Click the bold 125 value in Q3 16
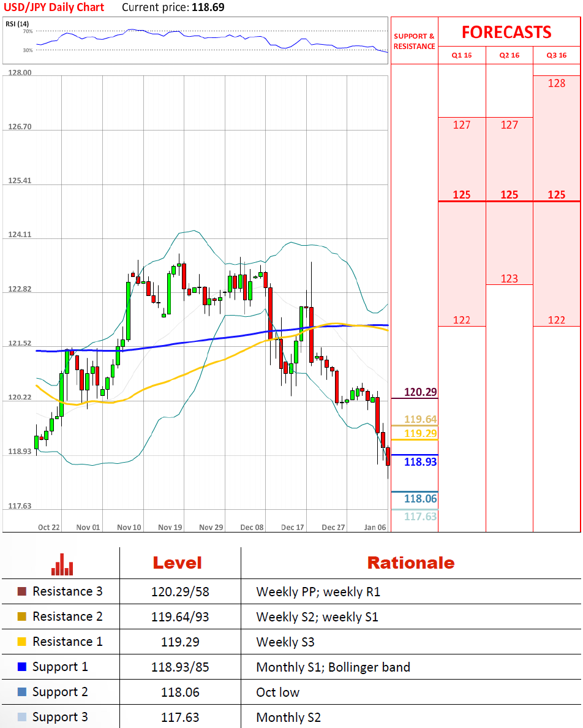 (x=557, y=194)
